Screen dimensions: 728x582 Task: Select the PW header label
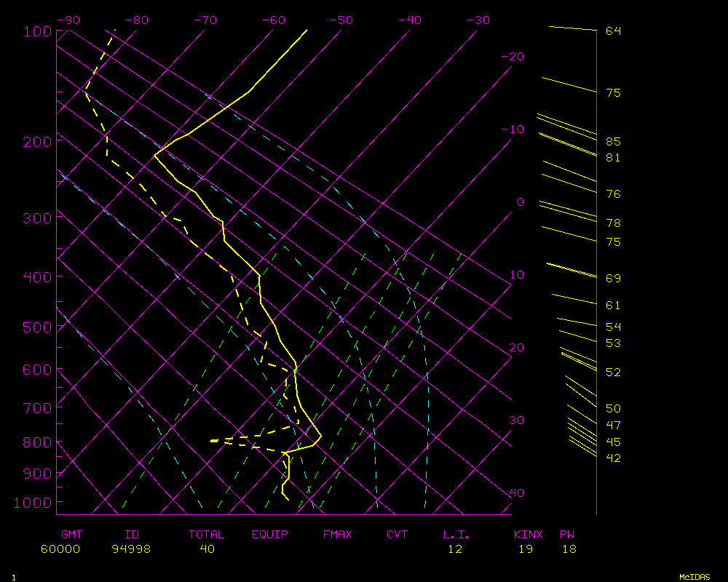click(567, 535)
